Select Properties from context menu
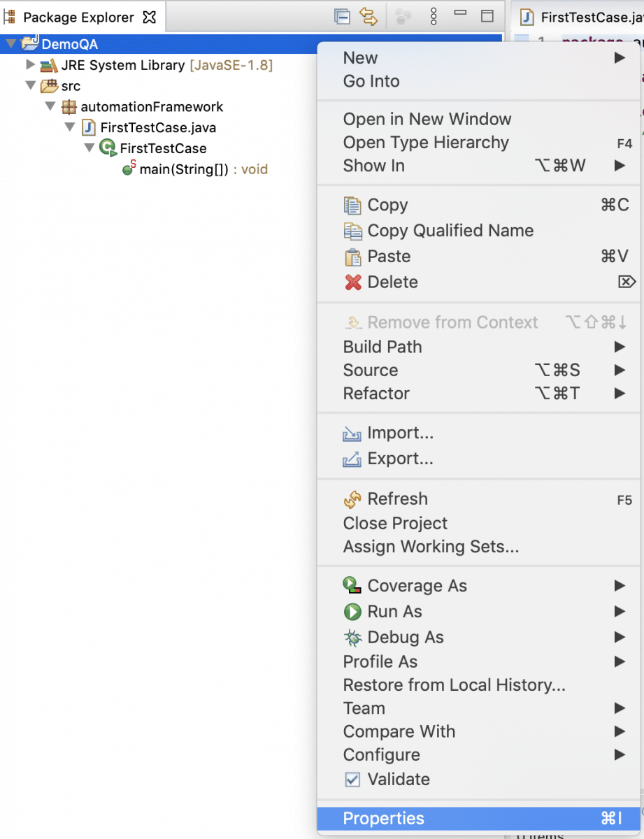This screenshot has height=839, width=644. click(384, 819)
